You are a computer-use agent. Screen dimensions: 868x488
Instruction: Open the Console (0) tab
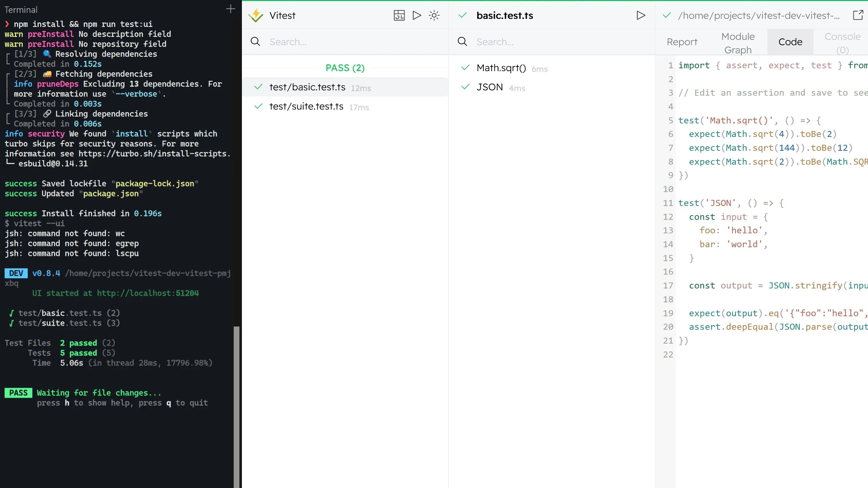[x=842, y=42]
